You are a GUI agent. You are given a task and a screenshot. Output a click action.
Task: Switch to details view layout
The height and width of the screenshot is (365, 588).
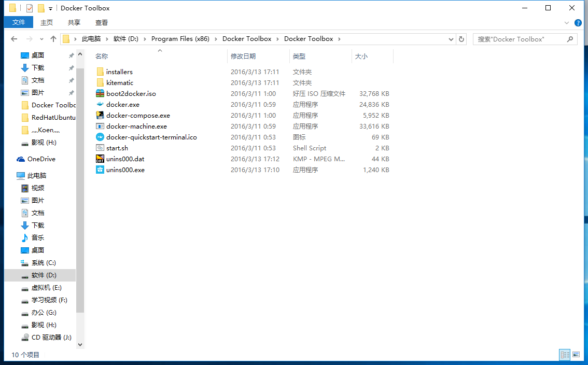point(565,355)
